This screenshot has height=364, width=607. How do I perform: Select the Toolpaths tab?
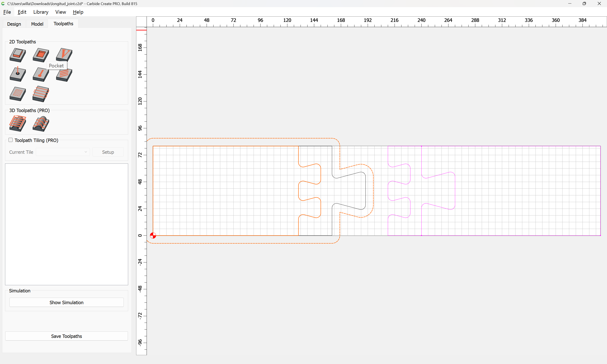point(63,24)
